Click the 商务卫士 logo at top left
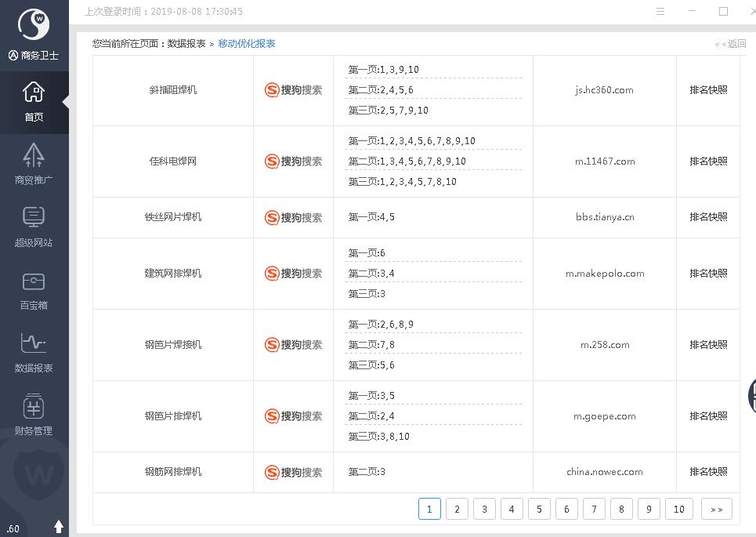The image size is (756, 537). point(34,34)
